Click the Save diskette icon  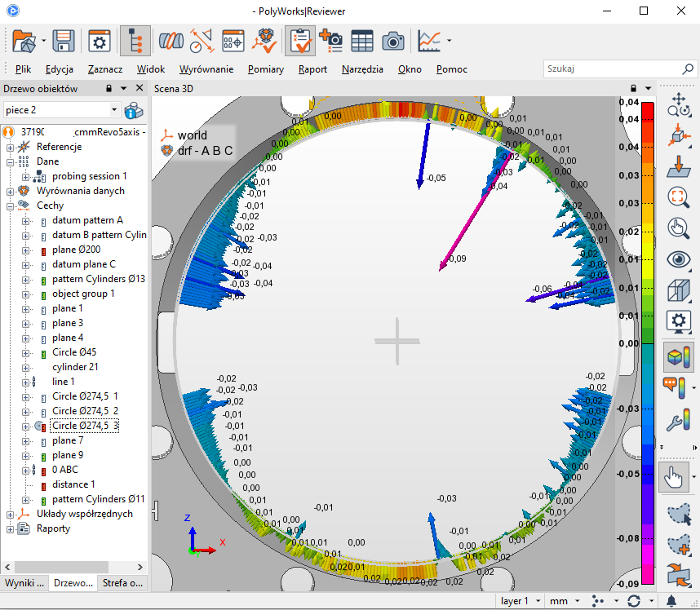coord(64,41)
